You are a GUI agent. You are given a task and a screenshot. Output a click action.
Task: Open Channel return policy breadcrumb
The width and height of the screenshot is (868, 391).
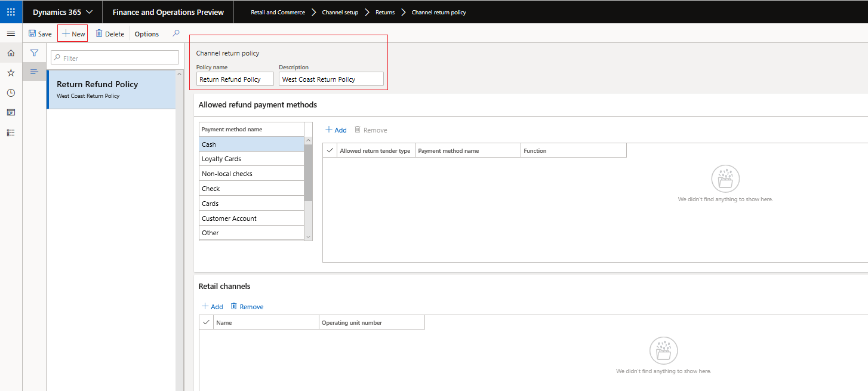[439, 12]
